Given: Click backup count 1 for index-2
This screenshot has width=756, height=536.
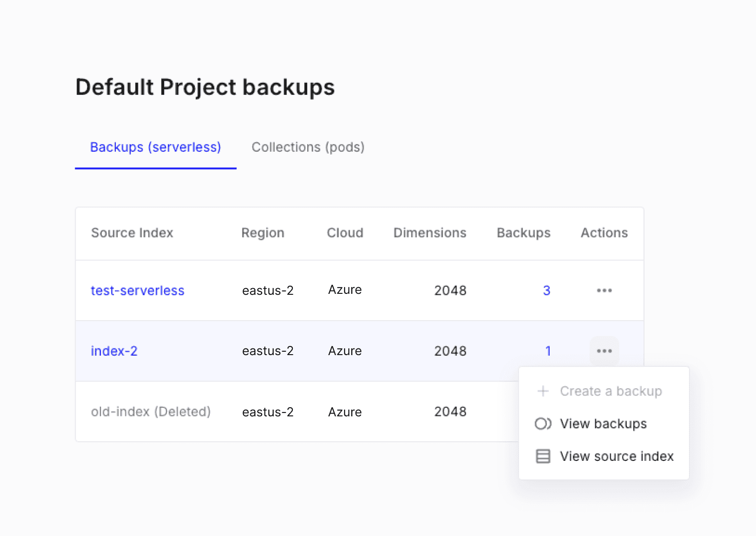Looking at the screenshot, I should pyautogui.click(x=548, y=351).
